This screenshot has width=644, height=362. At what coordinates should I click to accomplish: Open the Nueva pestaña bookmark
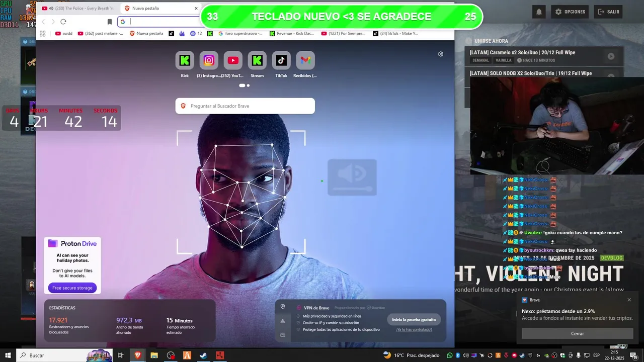pyautogui.click(x=146, y=34)
